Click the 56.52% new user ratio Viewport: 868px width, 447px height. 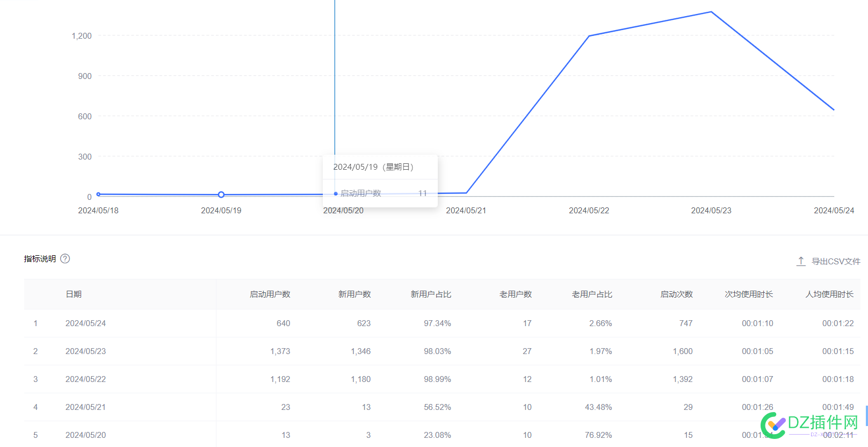pyautogui.click(x=437, y=407)
